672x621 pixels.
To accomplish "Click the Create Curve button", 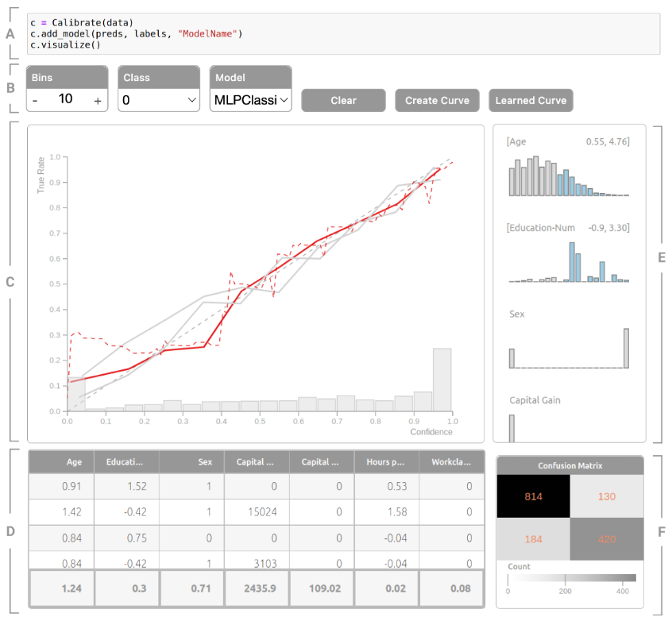I will (437, 100).
